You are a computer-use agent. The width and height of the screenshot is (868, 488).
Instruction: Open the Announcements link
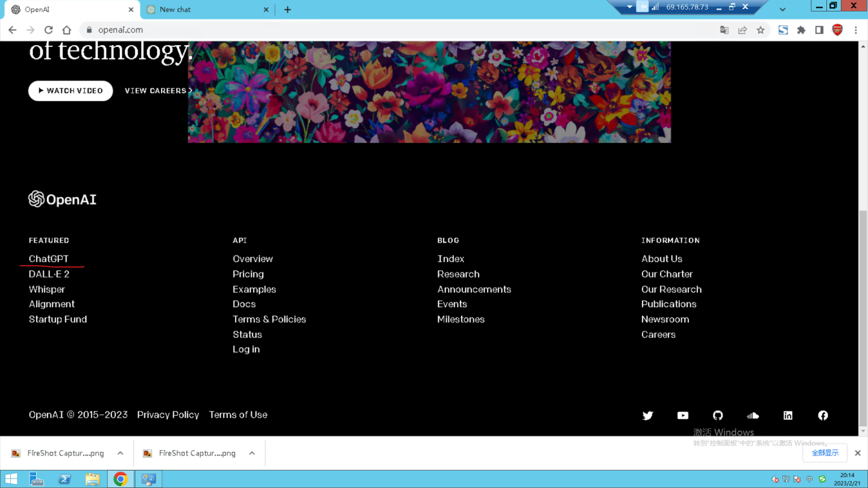point(474,289)
